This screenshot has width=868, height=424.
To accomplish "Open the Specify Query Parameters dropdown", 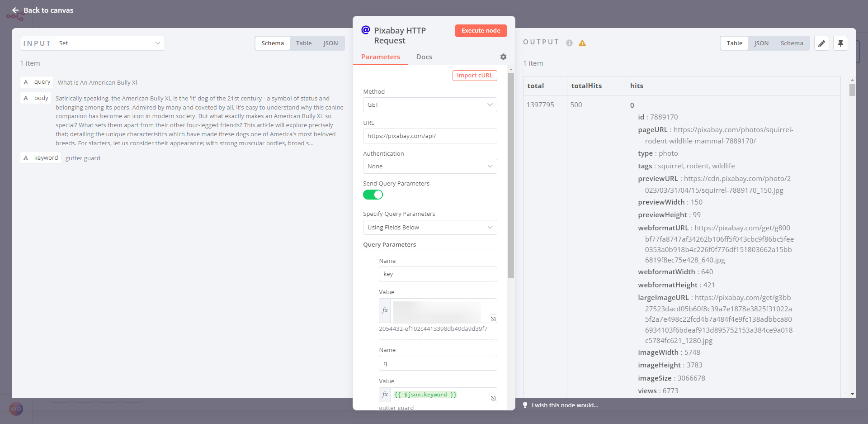I will (x=429, y=227).
